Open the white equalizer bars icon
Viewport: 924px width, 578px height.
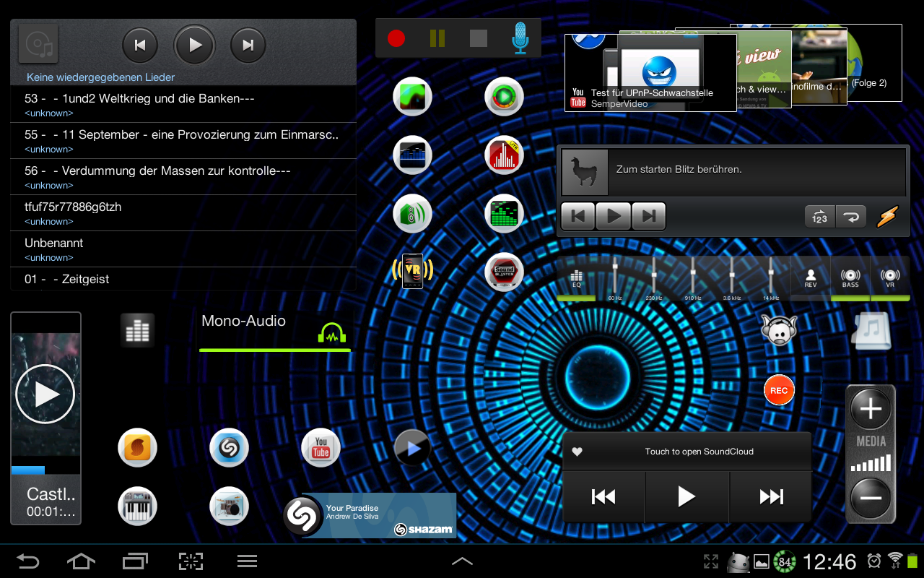click(137, 331)
